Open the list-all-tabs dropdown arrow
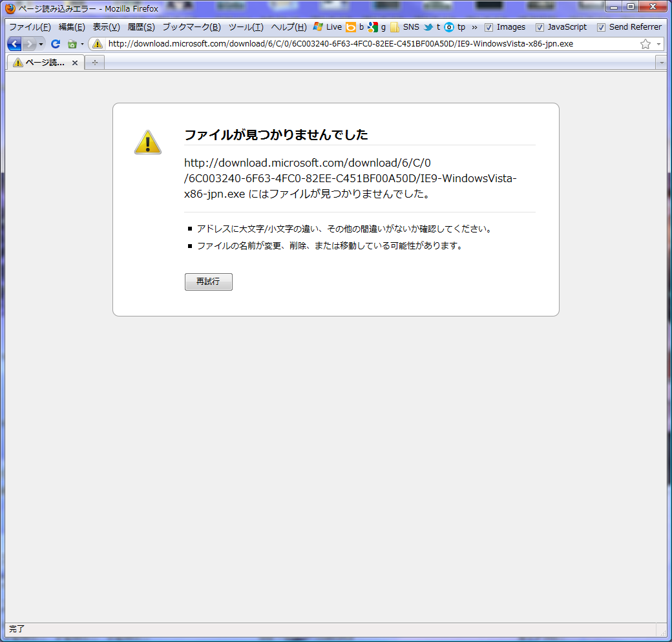Image resolution: width=672 pixels, height=642 pixels. point(661,63)
